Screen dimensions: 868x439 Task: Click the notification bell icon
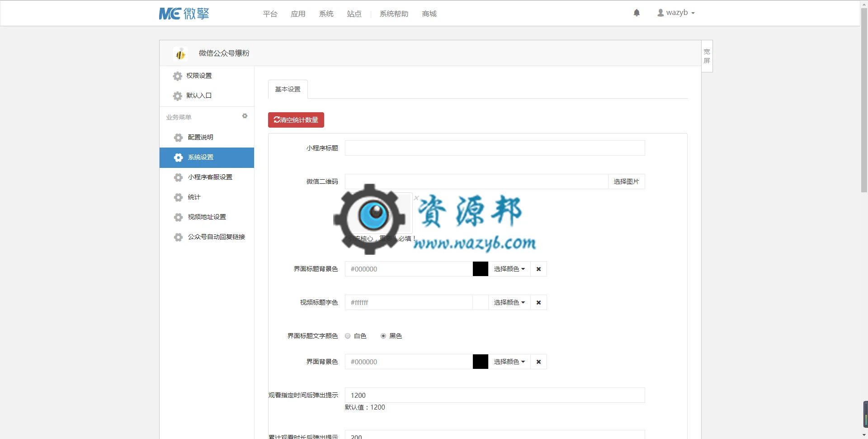637,13
